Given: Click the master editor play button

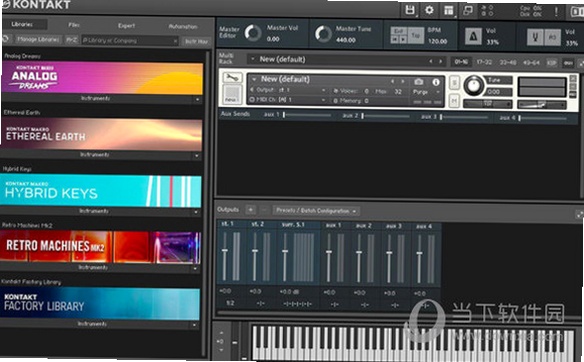Looking at the screenshot, I should pyautogui.click(x=403, y=39).
